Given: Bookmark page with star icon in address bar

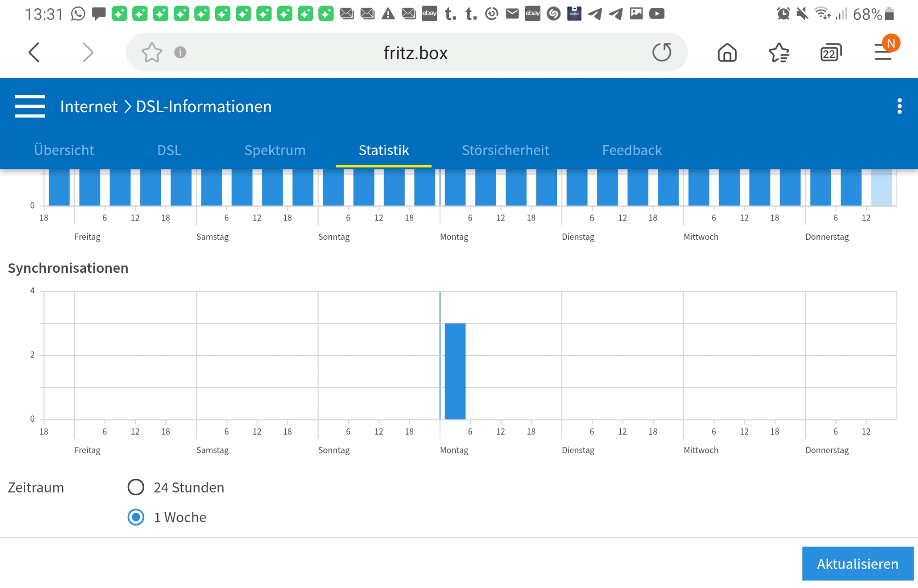Looking at the screenshot, I should [152, 52].
